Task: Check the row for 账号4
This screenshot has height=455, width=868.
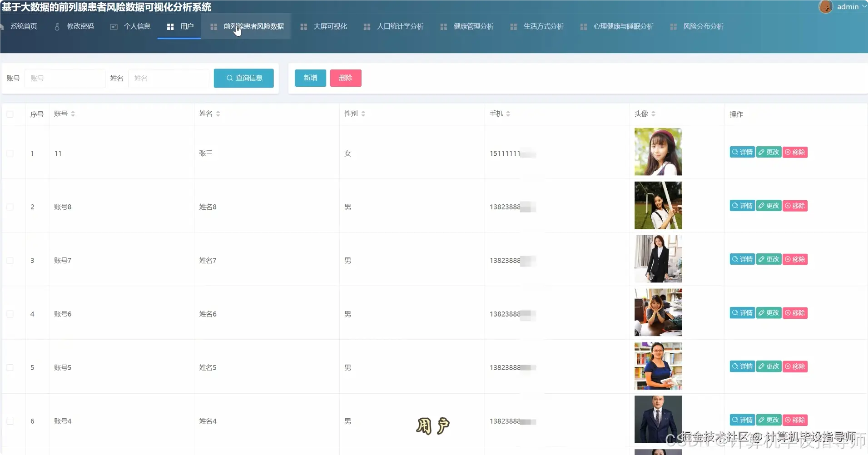Action: point(10,421)
